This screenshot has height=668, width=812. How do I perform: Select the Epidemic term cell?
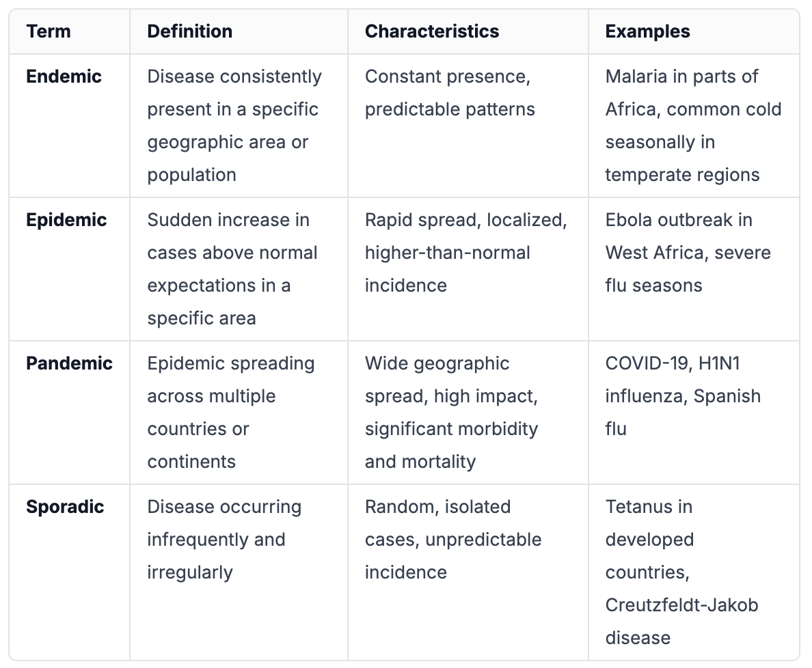click(70, 269)
